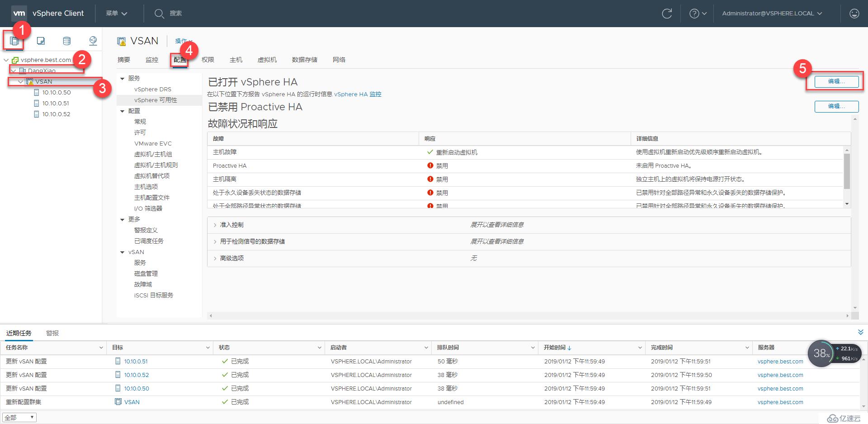Select iSCSI 目标服务 under vSAN
Viewport: 868px width, 424px height.
(154, 295)
